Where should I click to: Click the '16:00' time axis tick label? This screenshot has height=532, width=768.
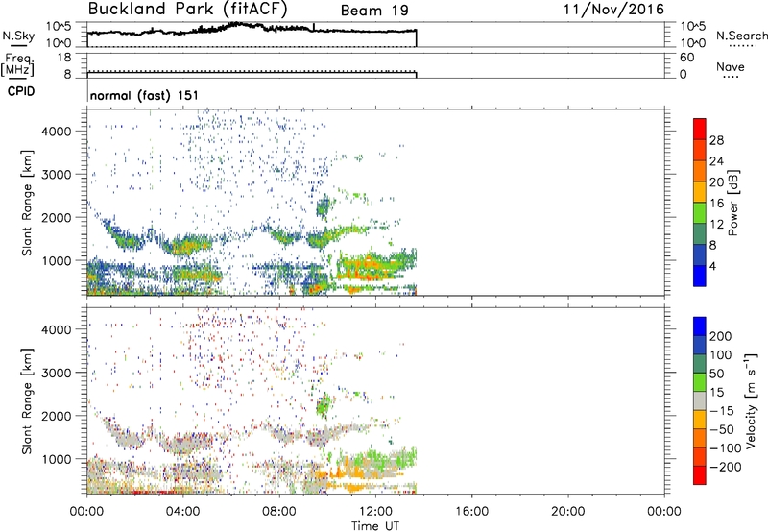tap(471, 512)
